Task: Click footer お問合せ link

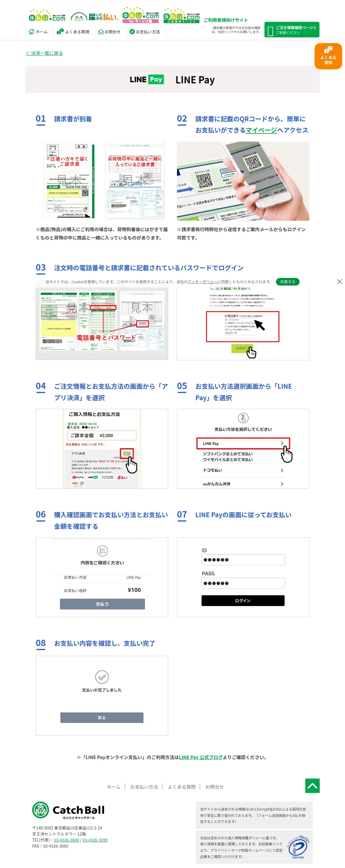Action: 214,787
